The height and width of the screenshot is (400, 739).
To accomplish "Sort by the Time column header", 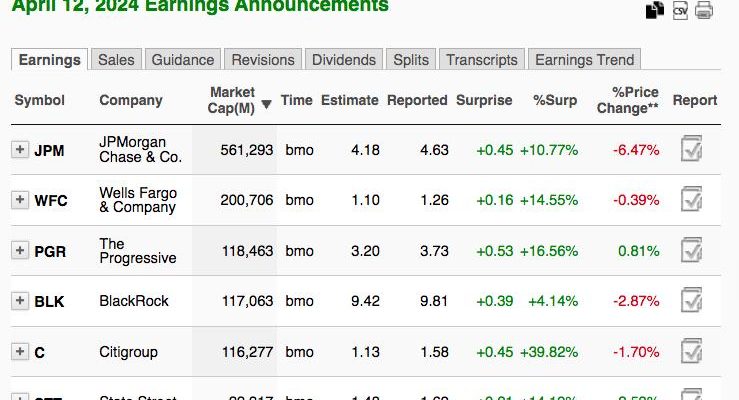I will (x=296, y=100).
